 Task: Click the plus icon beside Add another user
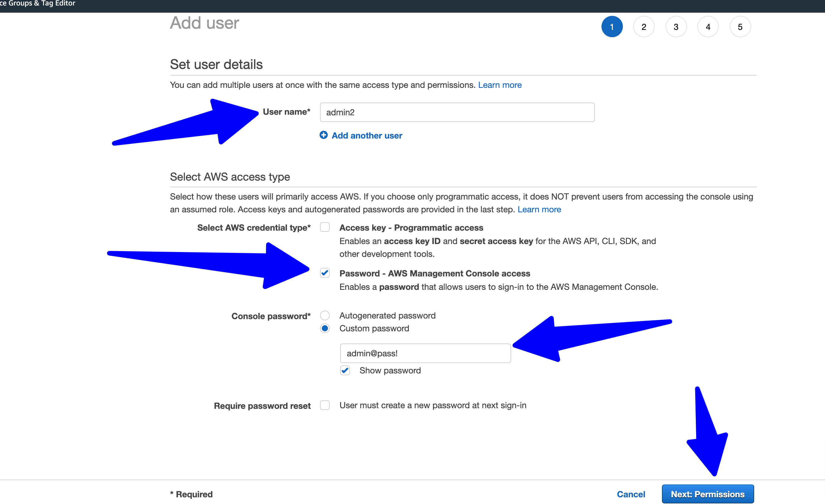pos(323,135)
